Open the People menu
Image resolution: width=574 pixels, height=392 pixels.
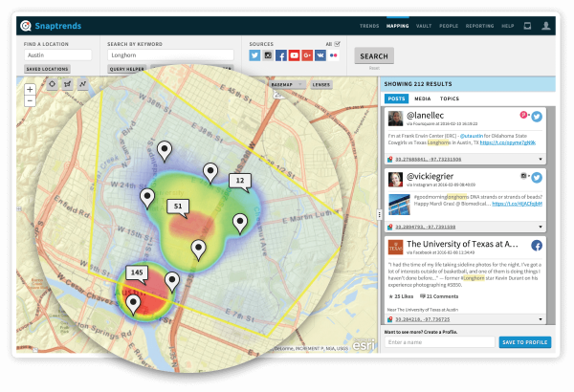coord(449,26)
